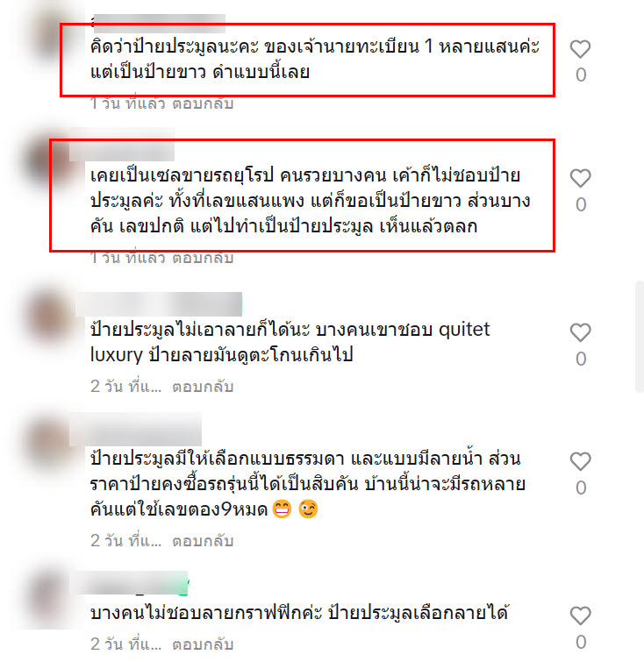This screenshot has width=644, height=662.
Task: Like the comment about registrar plate number 1
Action: point(580,49)
